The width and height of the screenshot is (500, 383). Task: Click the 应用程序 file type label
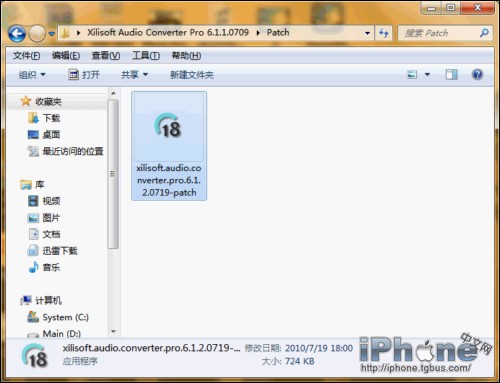point(80,361)
